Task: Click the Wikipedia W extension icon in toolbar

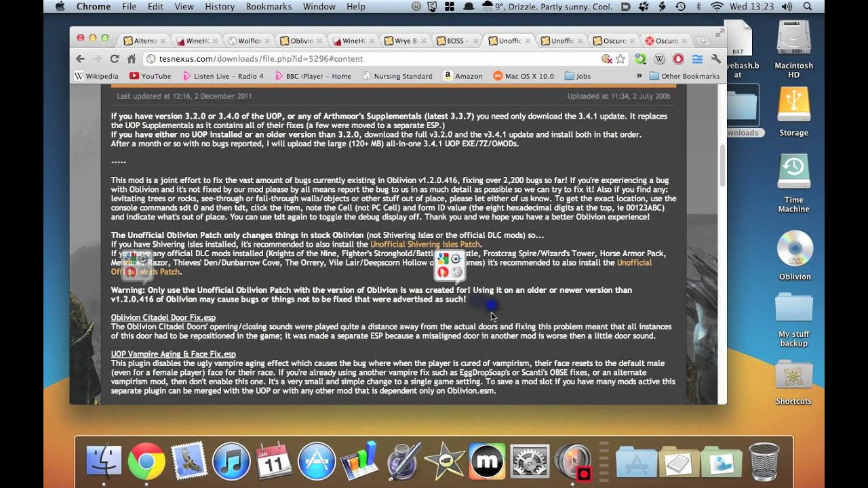Action: (x=659, y=59)
